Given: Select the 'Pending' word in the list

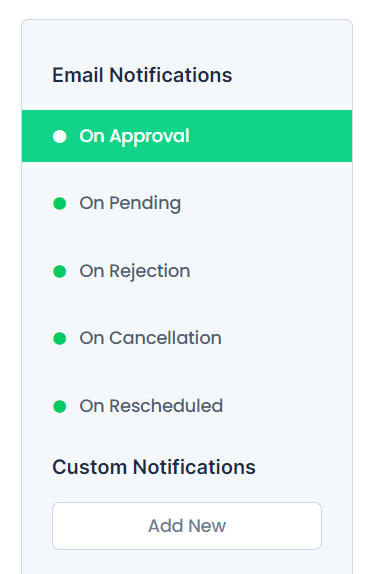Looking at the screenshot, I should click(145, 204).
